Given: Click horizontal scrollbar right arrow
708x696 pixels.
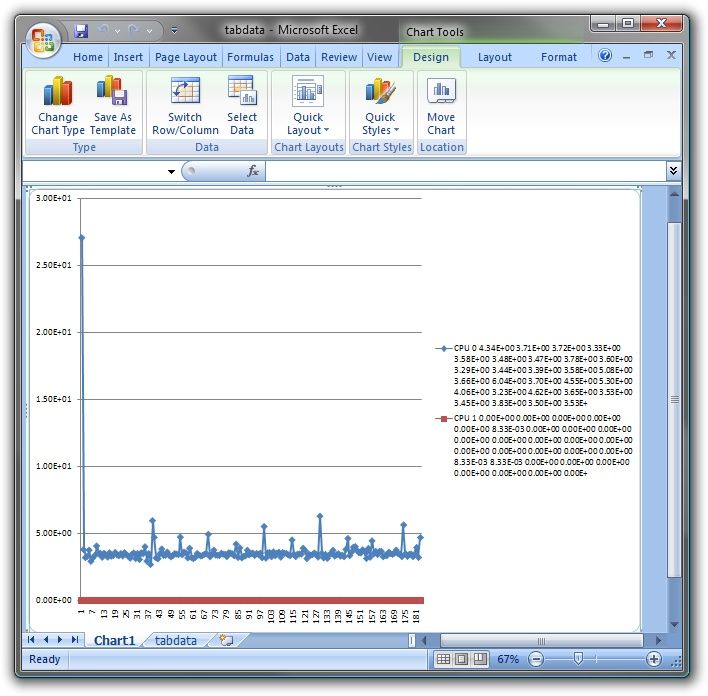Looking at the screenshot, I should tap(658, 640).
